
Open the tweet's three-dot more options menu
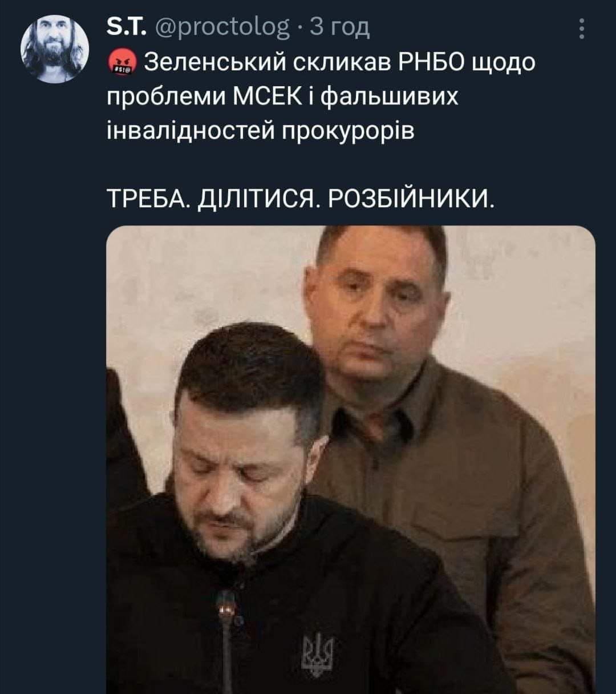[x=582, y=30]
